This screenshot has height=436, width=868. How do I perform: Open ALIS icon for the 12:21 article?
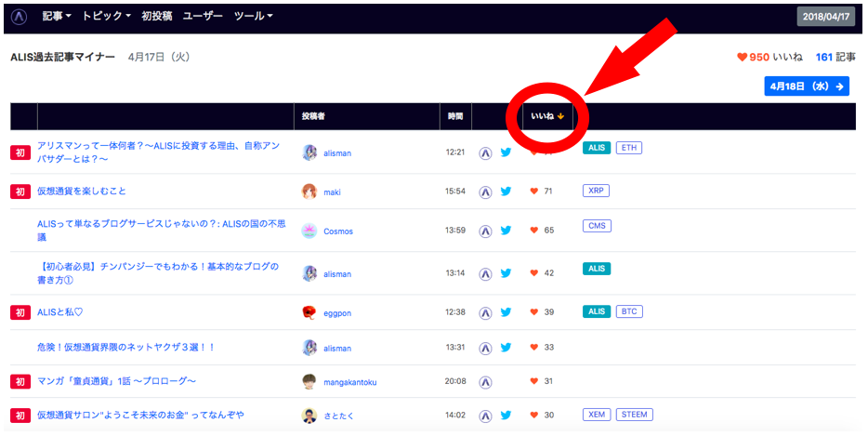coord(485,152)
